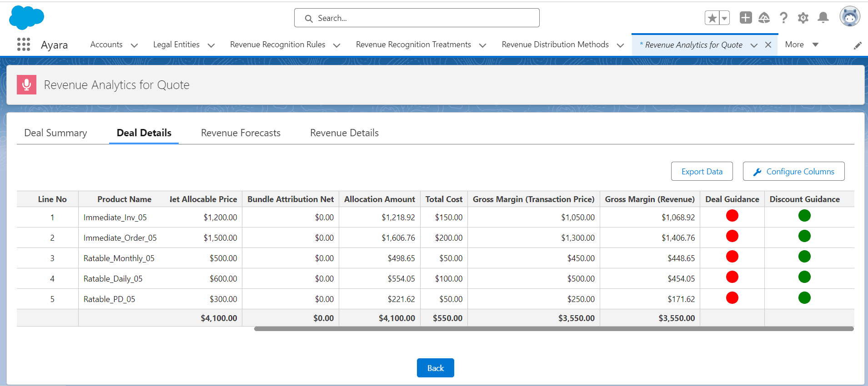Click the table horizontal scrollbar
The image size is (868, 386).
pyautogui.click(x=554, y=329)
